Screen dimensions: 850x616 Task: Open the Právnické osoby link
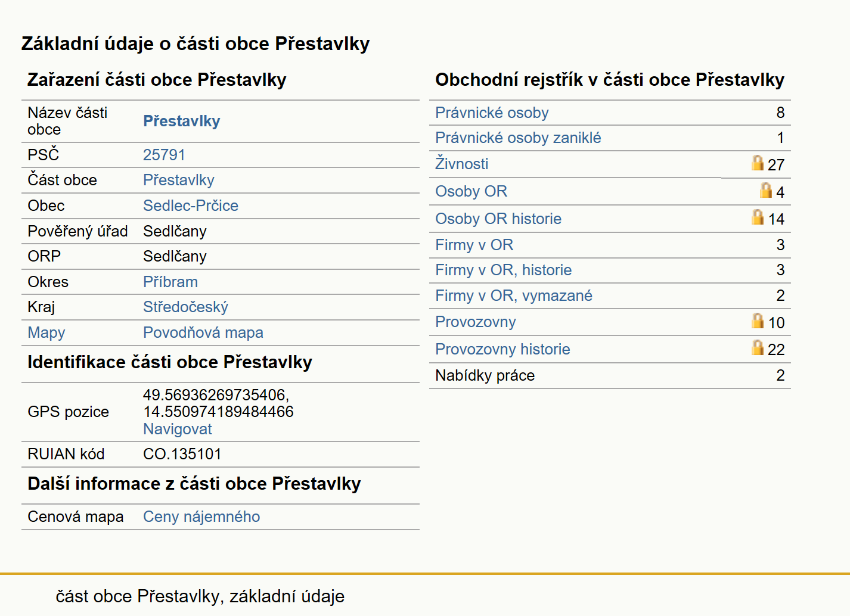492,113
